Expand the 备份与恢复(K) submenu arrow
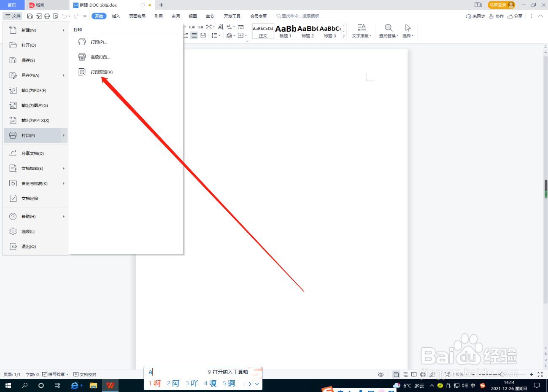 coord(64,183)
